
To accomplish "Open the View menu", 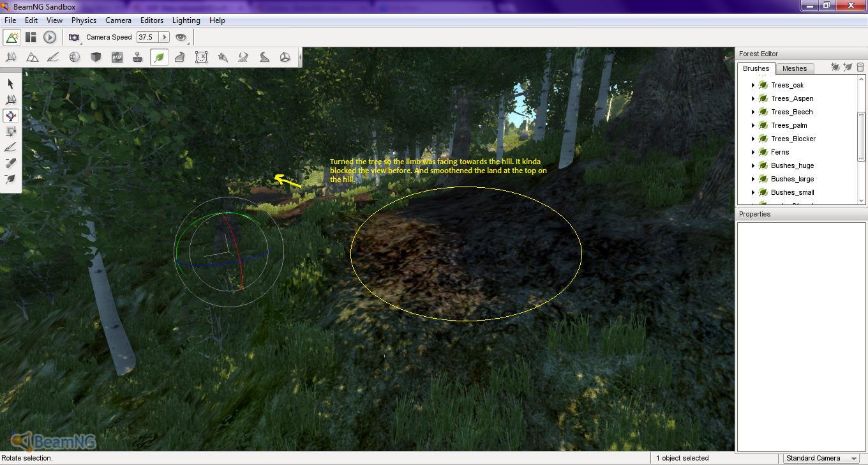I will point(54,20).
